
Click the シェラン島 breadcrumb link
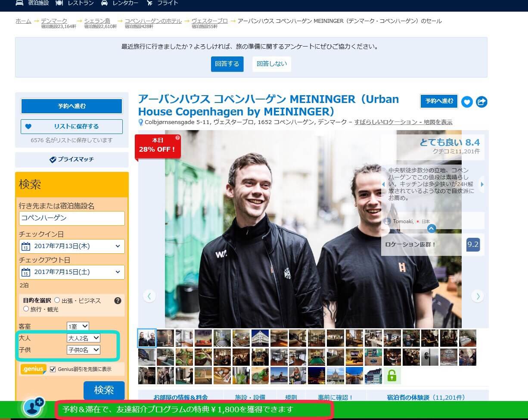97,21
